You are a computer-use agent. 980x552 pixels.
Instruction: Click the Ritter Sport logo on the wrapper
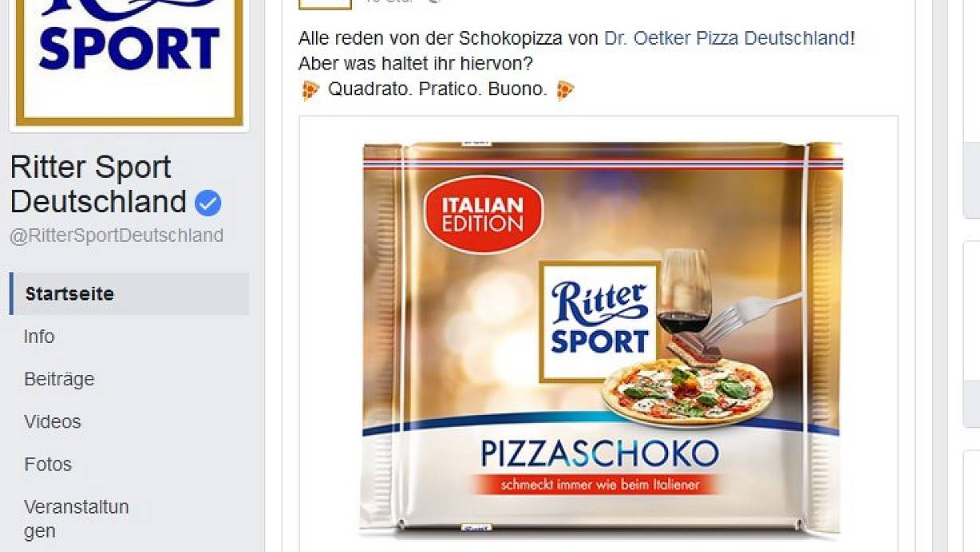tap(599, 321)
